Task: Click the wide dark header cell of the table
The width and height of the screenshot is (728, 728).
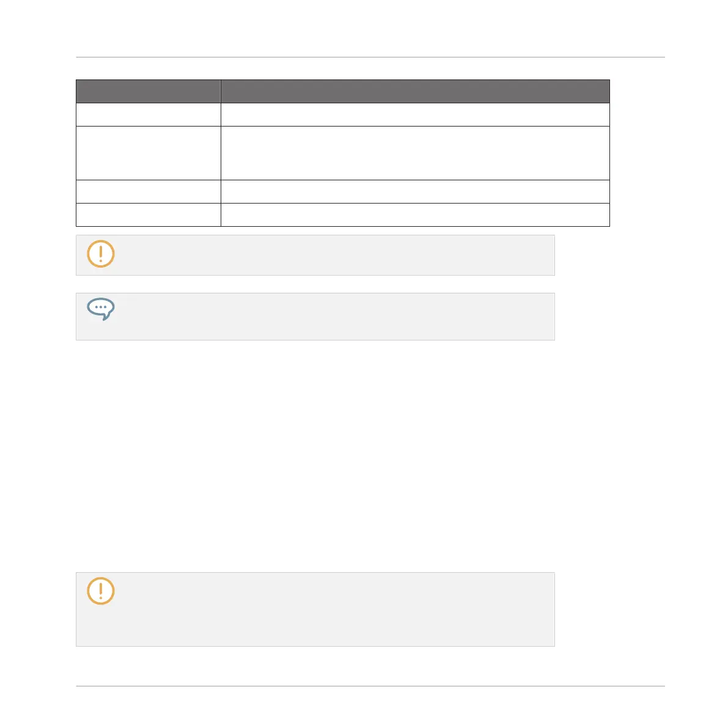Action: [415, 92]
